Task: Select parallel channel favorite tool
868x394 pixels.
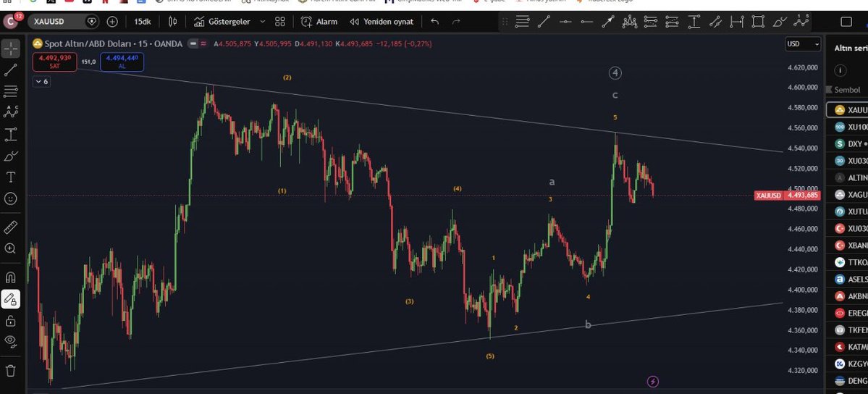Action: click(x=715, y=22)
